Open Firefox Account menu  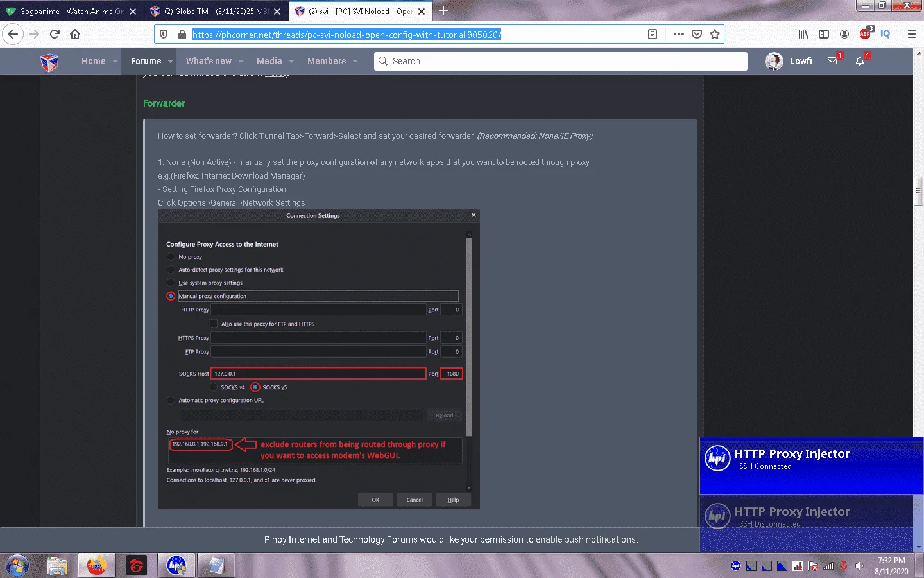click(x=844, y=34)
